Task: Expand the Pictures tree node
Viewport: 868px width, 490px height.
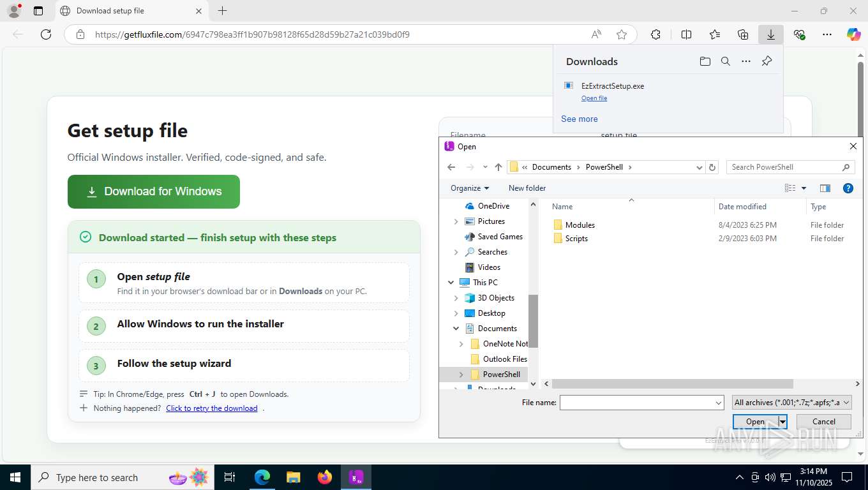Action: (x=456, y=221)
